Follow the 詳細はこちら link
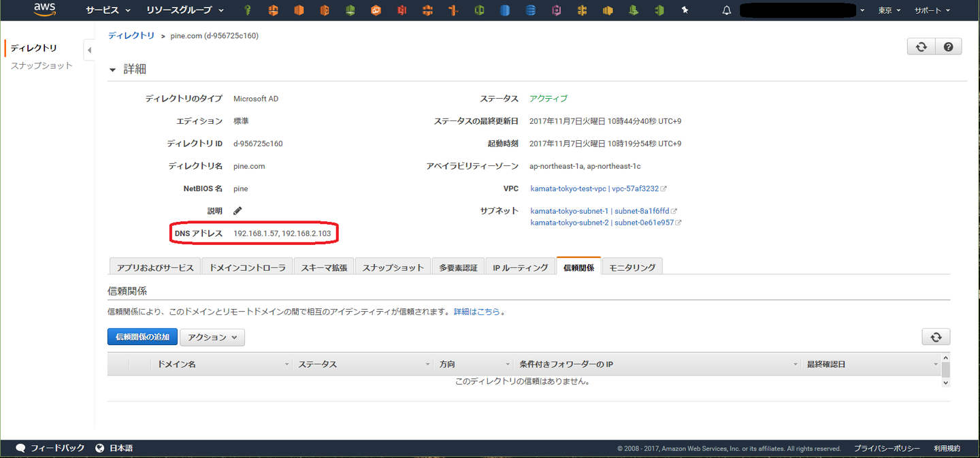The width and height of the screenshot is (980, 458). [477, 312]
